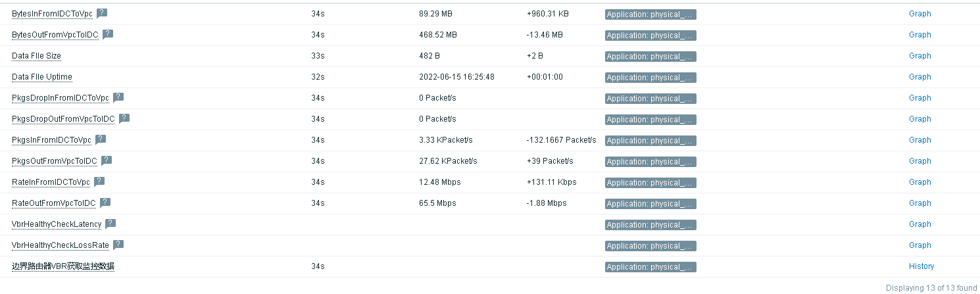The image size is (980, 294).
Task: Click the RateInFromIDCToVpc item name
Action: click(x=51, y=182)
